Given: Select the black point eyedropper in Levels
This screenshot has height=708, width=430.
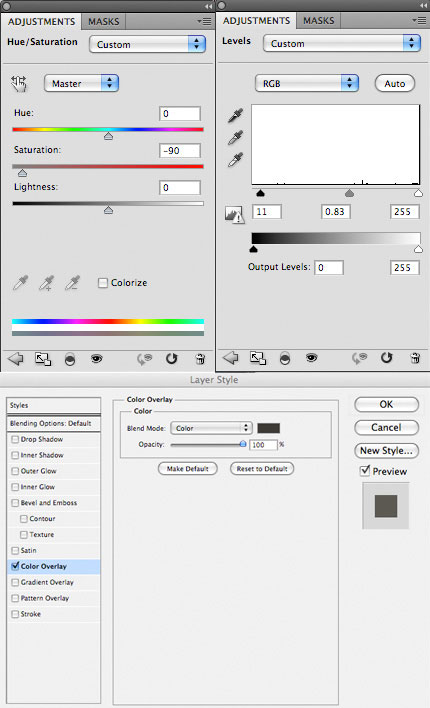Looking at the screenshot, I should tap(235, 116).
